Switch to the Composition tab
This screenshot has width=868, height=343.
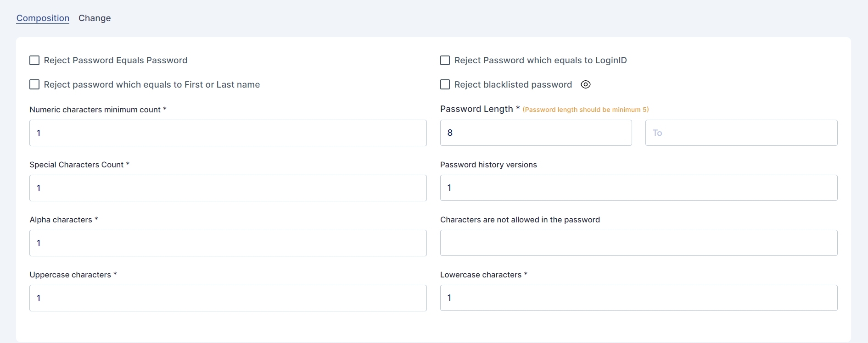click(x=43, y=18)
